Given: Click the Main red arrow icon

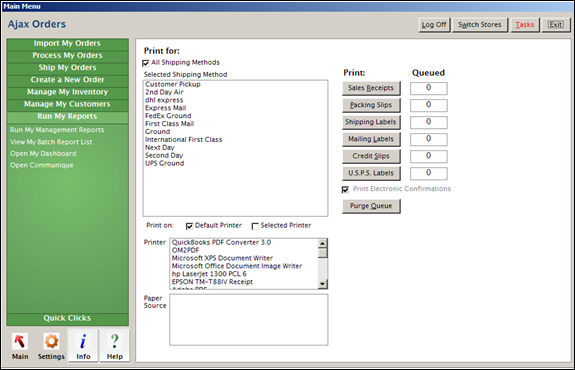Looking at the screenshot, I should coord(20,341).
